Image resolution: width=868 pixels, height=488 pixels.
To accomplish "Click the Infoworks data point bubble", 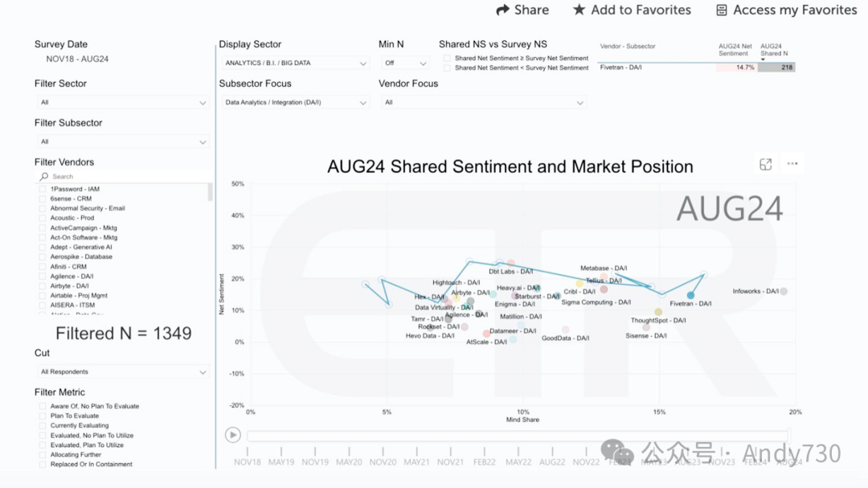I will 784,291.
